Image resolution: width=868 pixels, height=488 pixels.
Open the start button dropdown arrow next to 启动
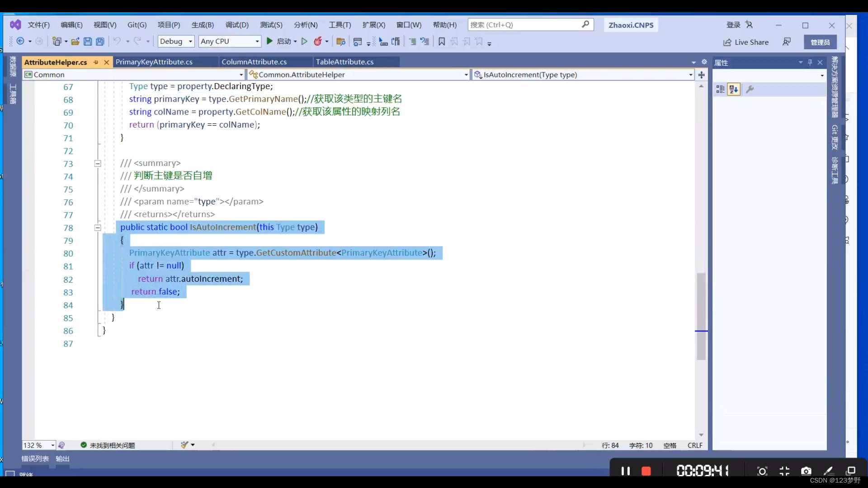[295, 42]
